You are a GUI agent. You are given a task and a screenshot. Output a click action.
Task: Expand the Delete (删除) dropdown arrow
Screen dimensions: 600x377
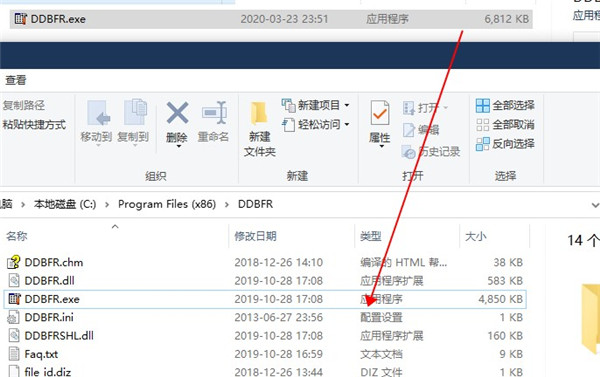click(178, 146)
